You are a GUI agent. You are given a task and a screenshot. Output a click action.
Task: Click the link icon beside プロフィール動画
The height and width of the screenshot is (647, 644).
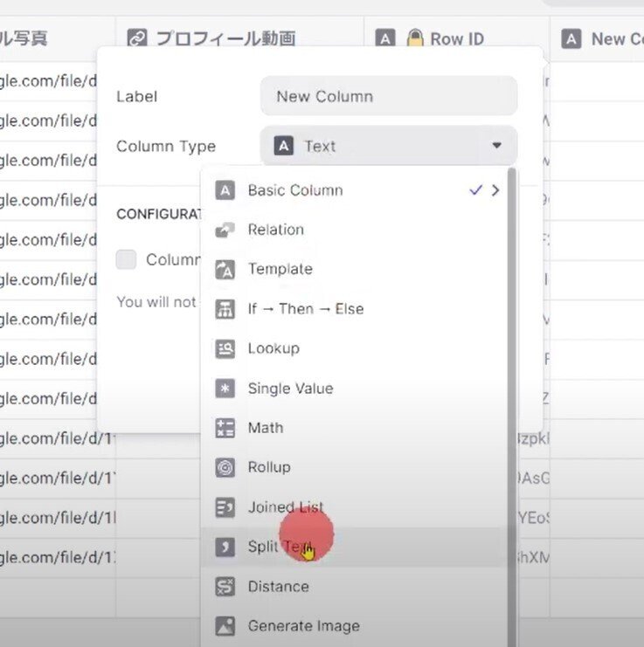point(137,38)
